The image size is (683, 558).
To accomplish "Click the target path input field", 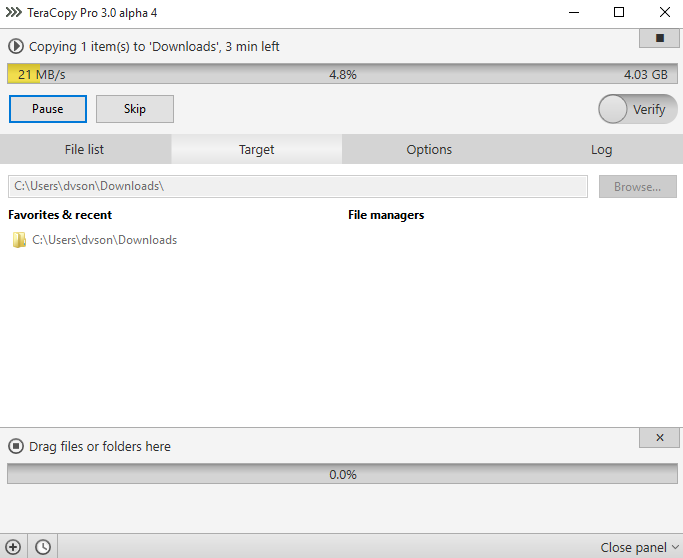I will point(298,186).
